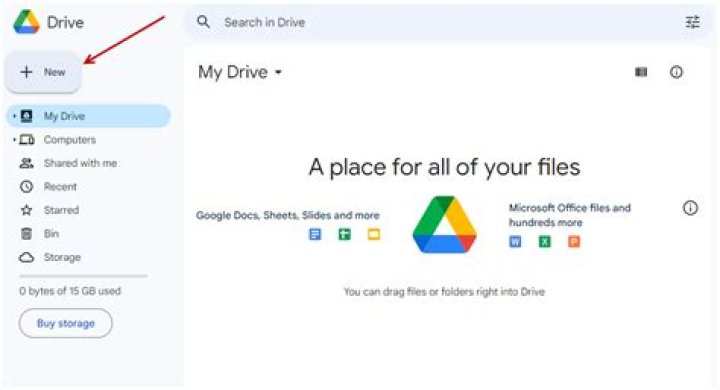The height and width of the screenshot is (390, 720).
Task: Click the search magnifier icon
Action: coord(203,22)
